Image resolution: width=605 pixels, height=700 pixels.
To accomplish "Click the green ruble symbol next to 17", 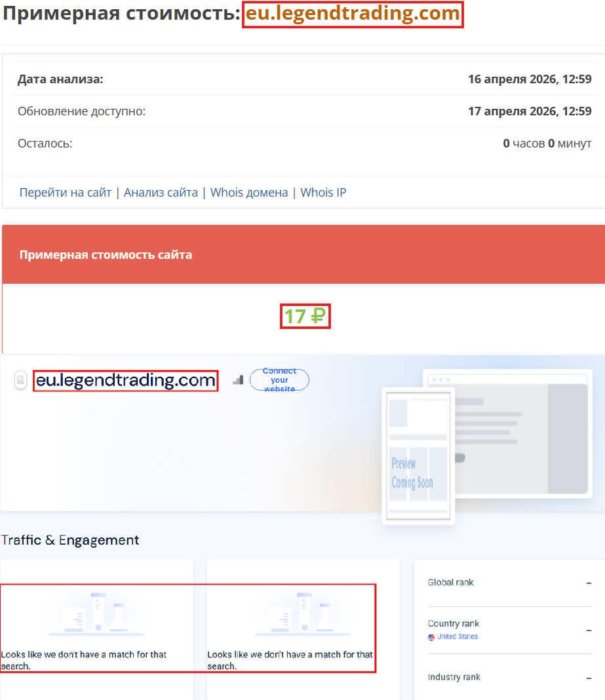I will pyautogui.click(x=316, y=316).
